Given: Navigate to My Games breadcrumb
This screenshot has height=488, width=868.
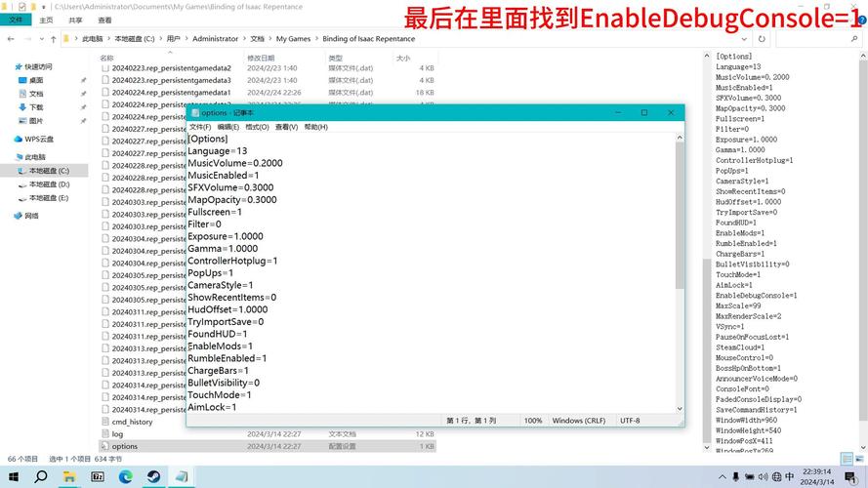Looking at the screenshot, I should click(x=293, y=39).
